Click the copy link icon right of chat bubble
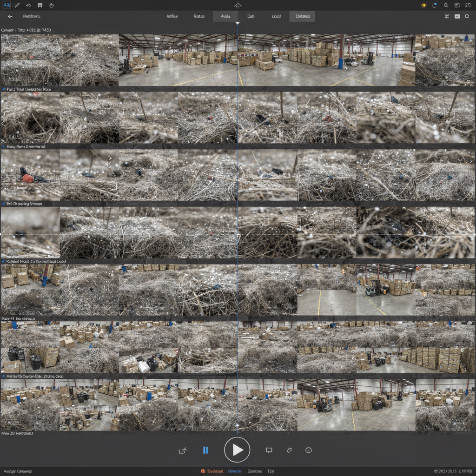The height and width of the screenshot is (476, 476). (289, 450)
